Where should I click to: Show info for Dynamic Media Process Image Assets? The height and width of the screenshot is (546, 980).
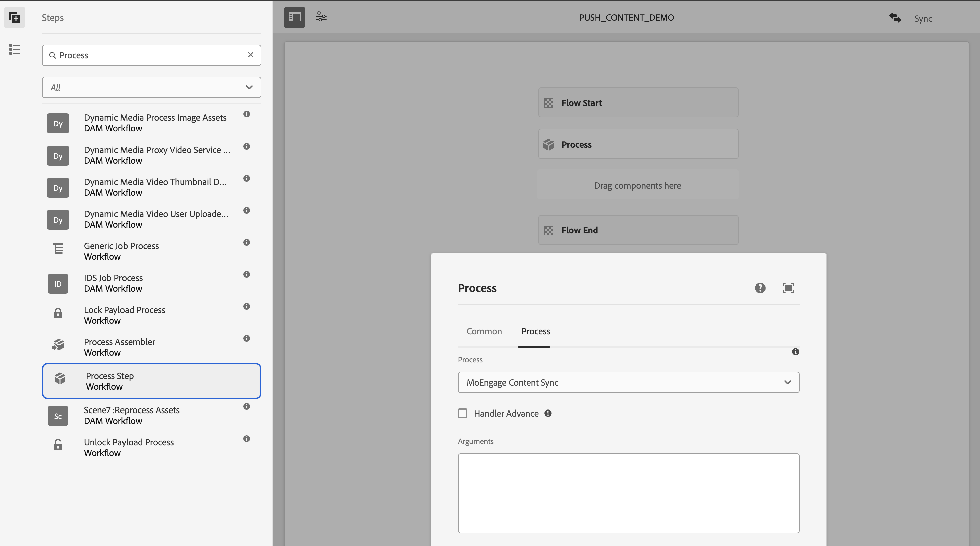pos(247,114)
